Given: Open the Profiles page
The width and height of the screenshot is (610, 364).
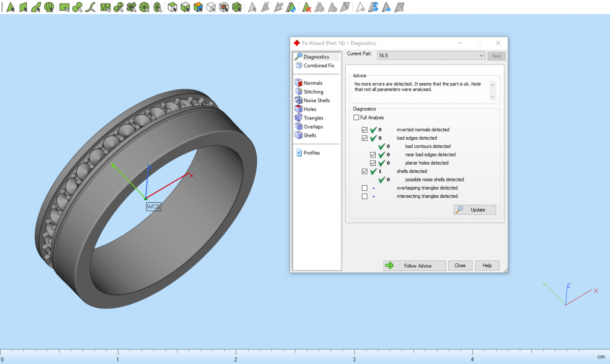Looking at the screenshot, I should click(312, 153).
